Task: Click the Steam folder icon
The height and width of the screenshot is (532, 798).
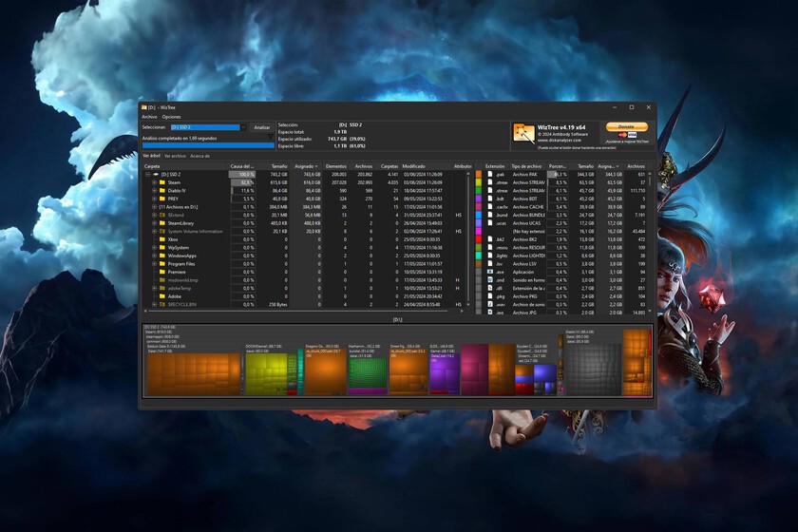Action: [x=162, y=182]
